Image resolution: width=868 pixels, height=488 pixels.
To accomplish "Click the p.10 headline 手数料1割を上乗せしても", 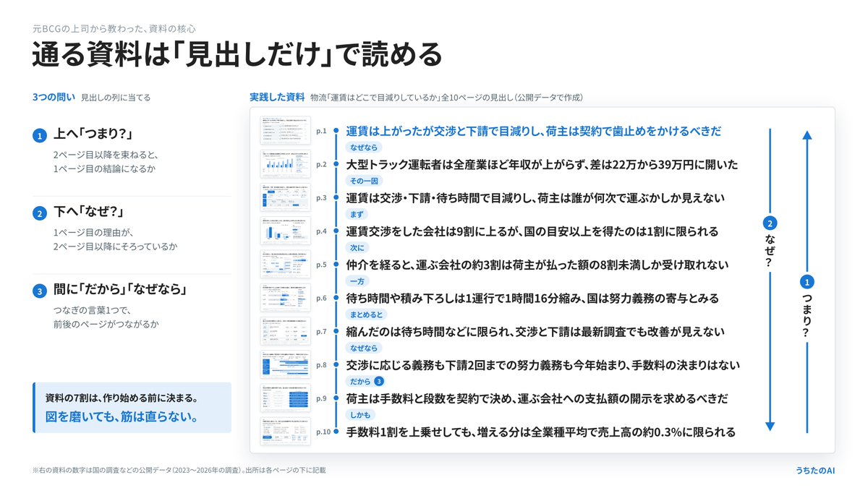I will (x=540, y=432).
